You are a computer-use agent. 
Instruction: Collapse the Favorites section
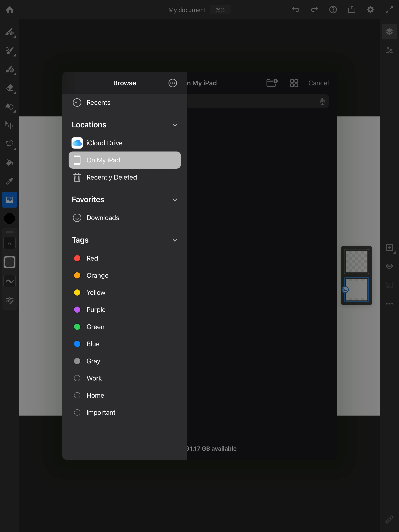point(175,200)
